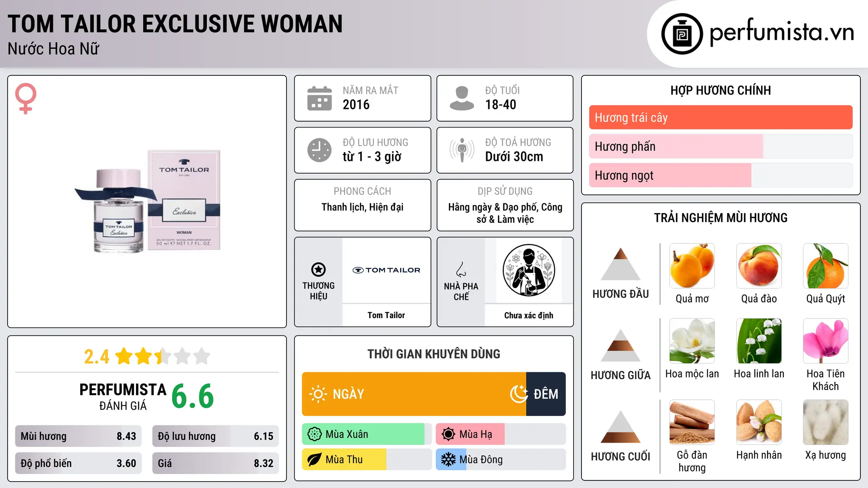Click the perfumer illustration icon
The image size is (868, 488).
coord(529,270)
